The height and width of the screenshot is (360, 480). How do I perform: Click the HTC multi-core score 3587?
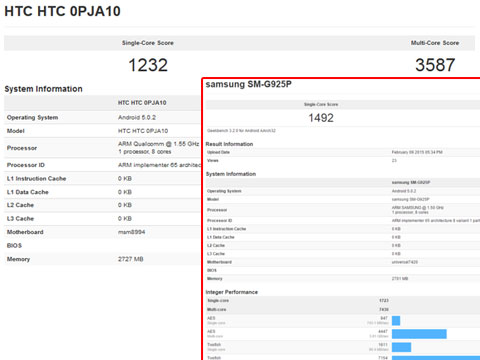coord(435,65)
